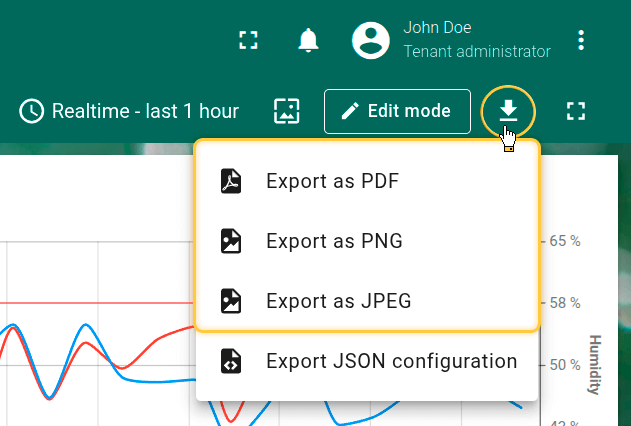Click the John Doe user name
The image size is (631, 426).
(x=437, y=28)
